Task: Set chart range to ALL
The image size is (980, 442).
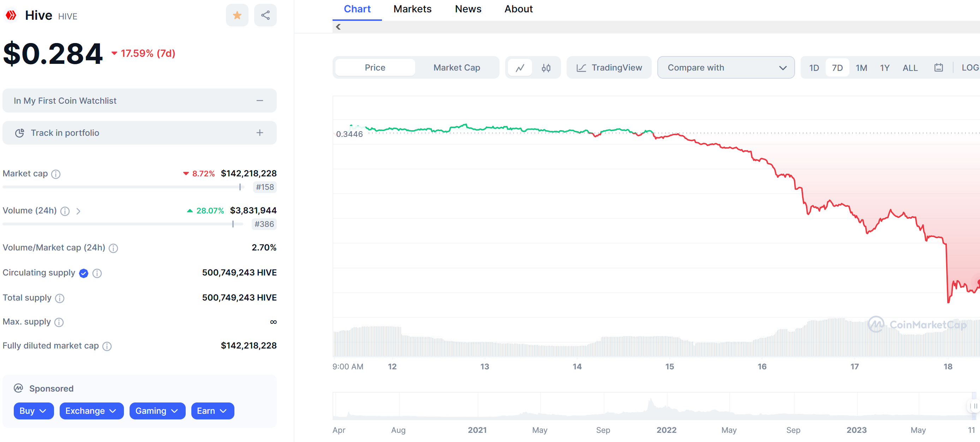Action: tap(910, 68)
